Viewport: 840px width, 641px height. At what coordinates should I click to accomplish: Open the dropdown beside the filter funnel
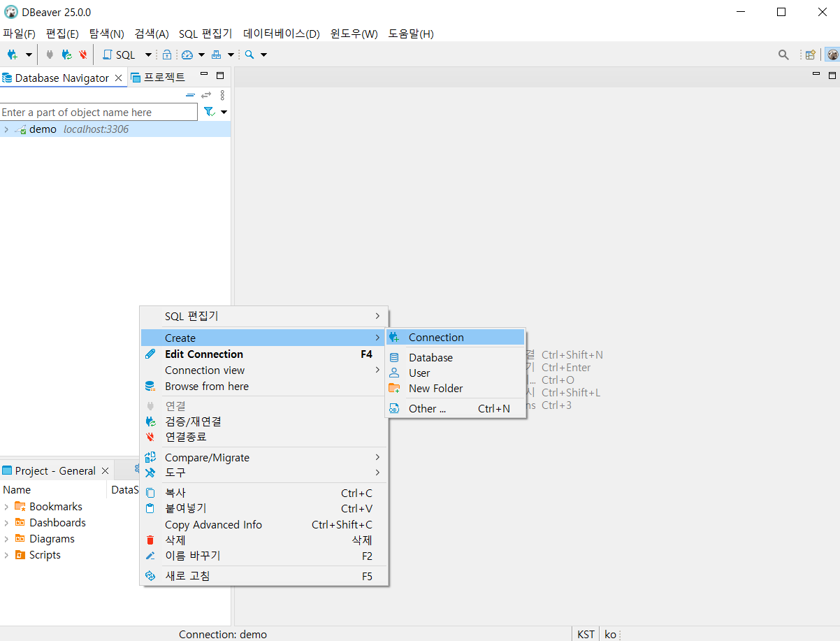(224, 112)
